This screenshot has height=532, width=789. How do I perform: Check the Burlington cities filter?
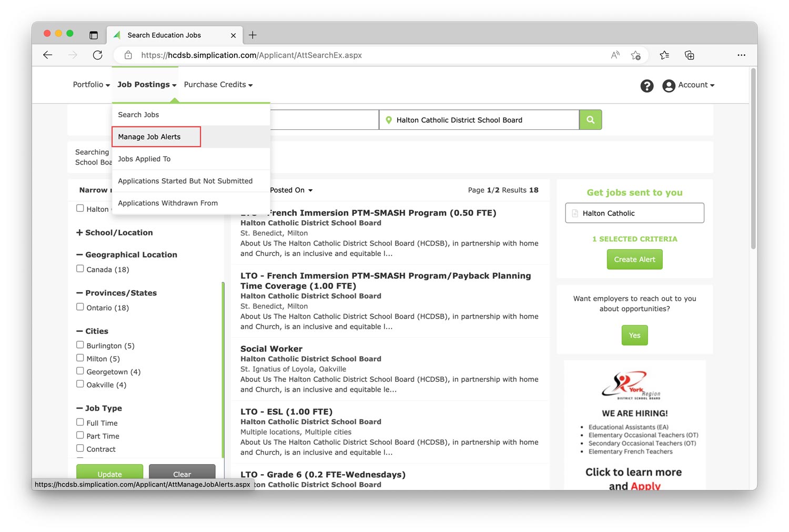[x=80, y=345]
